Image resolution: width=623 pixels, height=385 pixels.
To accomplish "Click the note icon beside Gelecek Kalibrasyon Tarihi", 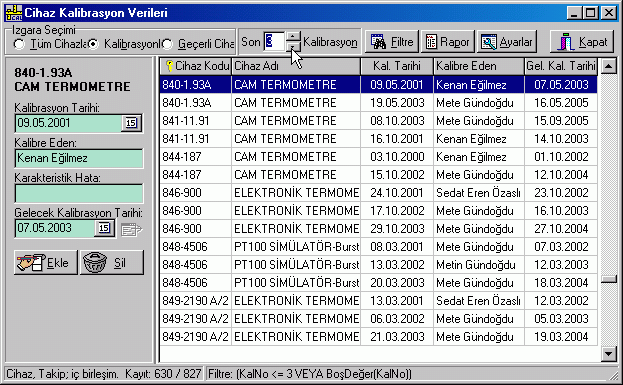I will 131,229.
